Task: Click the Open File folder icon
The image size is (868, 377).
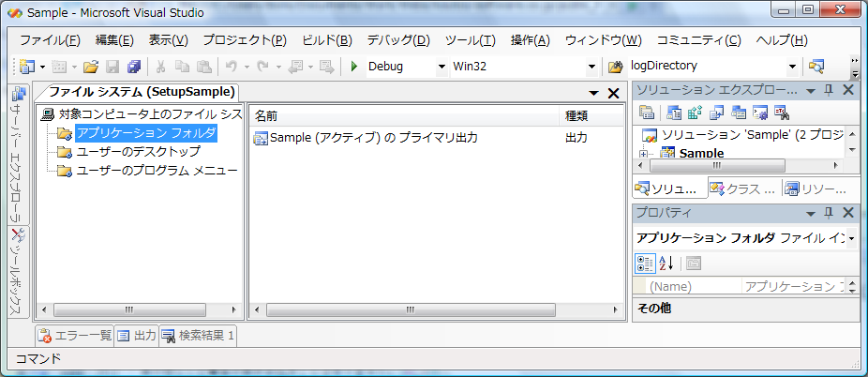Action: (x=91, y=67)
